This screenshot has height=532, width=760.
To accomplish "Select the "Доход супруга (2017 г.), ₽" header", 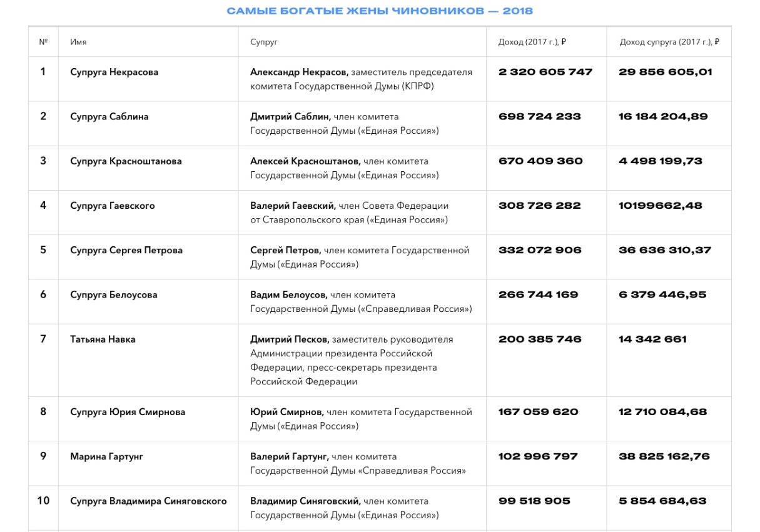I will 669,42.
